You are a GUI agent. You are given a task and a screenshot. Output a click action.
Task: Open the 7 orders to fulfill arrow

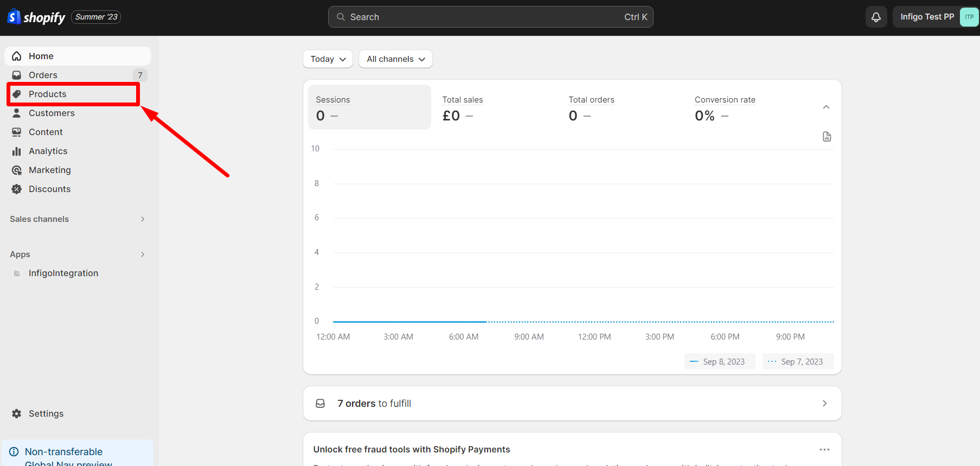(x=824, y=404)
